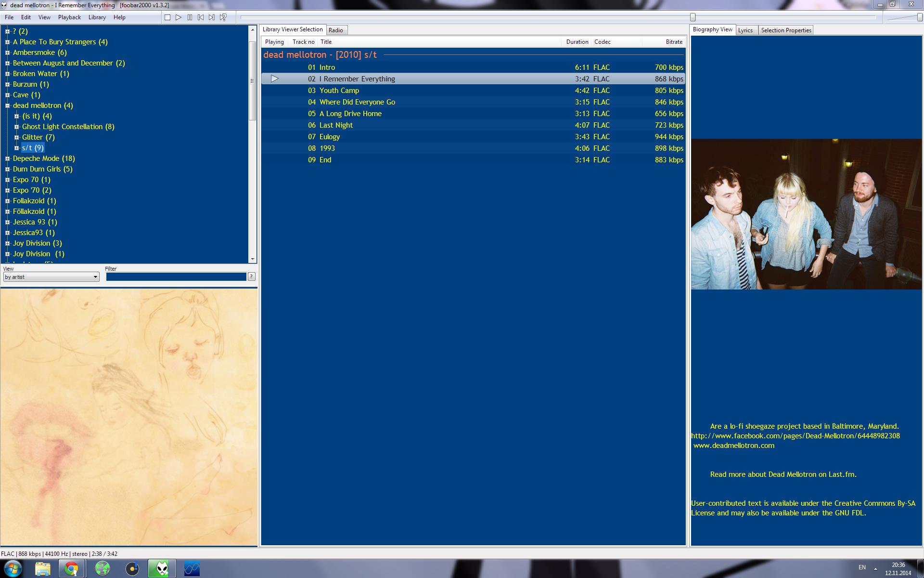Click the Stop playback button
Viewport: 924px width, 578px height.
pyautogui.click(x=167, y=17)
